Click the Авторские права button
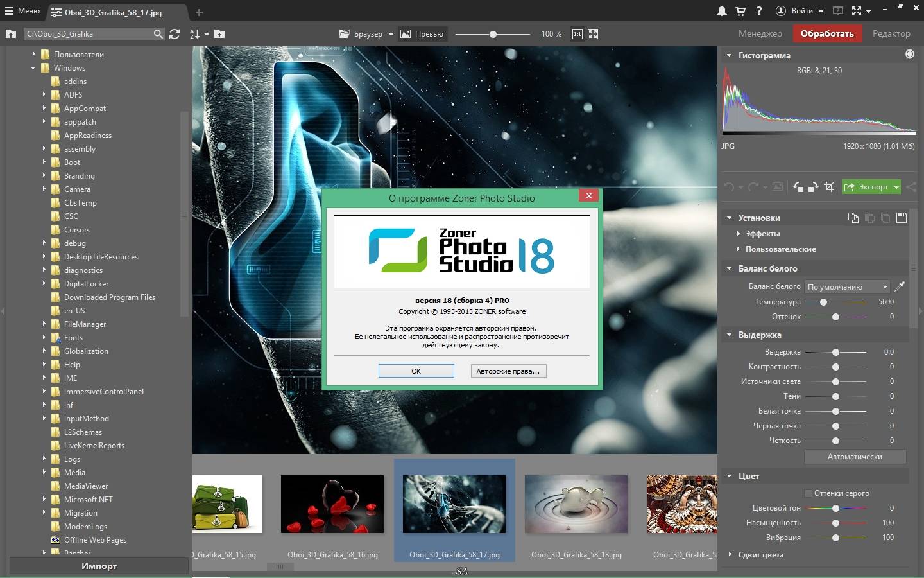The image size is (924, 578). (x=508, y=371)
